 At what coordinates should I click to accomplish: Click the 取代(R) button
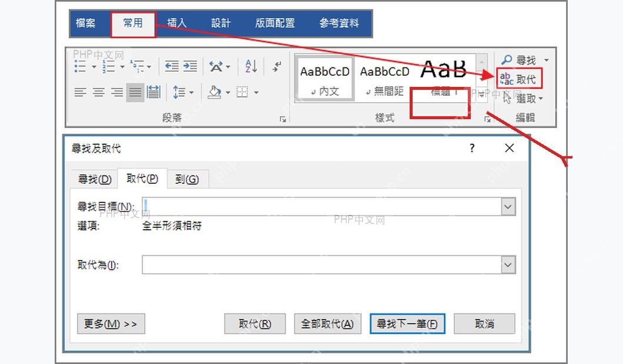click(x=254, y=324)
